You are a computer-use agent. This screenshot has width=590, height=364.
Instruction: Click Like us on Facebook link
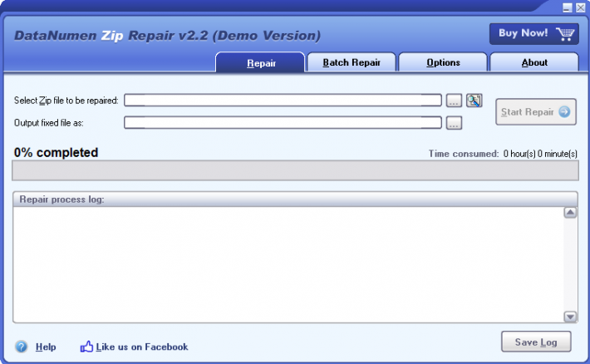(142, 347)
